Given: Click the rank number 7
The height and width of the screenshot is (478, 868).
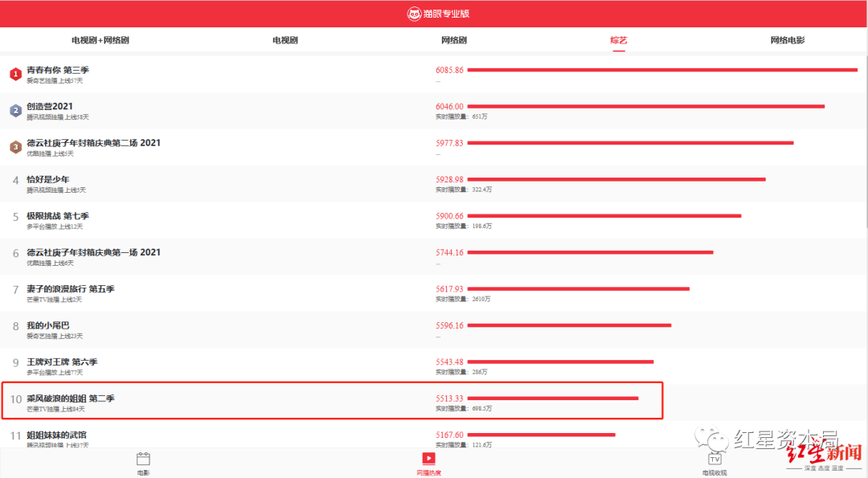Looking at the screenshot, I should (x=15, y=290).
